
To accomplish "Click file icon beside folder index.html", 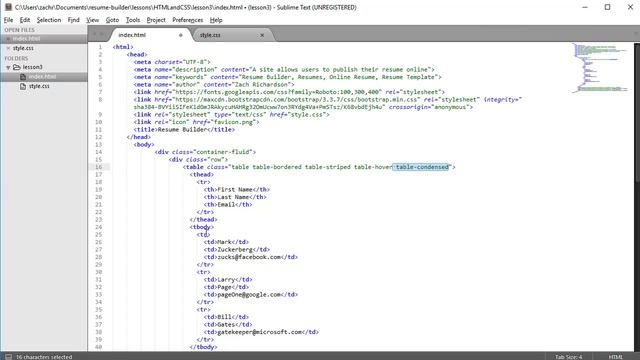I will coord(23,77).
